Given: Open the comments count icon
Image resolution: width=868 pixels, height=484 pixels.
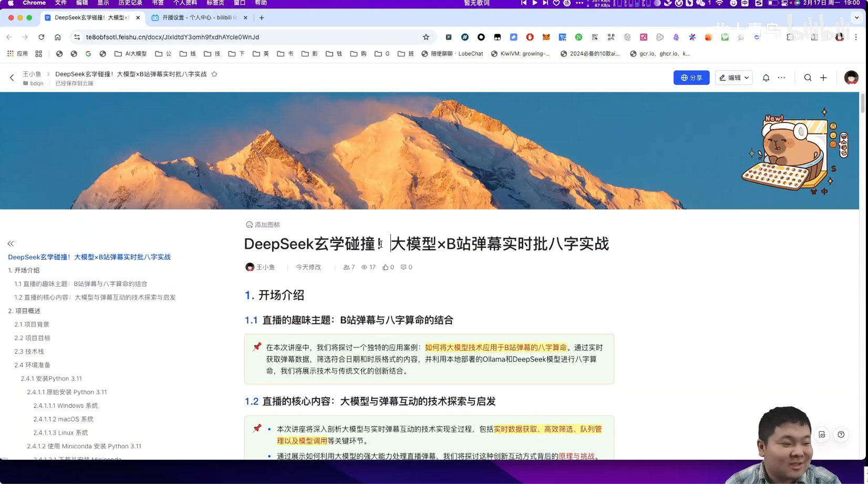Looking at the screenshot, I should tap(404, 267).
